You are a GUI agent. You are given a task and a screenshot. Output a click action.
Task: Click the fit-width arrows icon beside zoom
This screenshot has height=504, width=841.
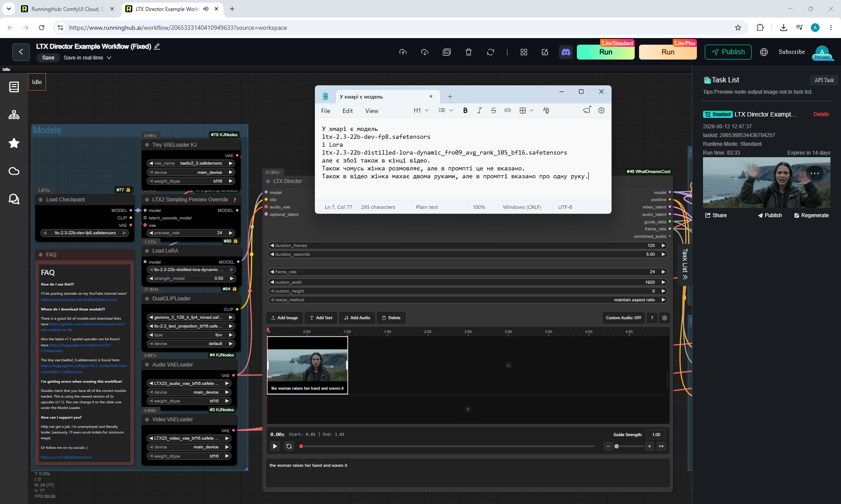pyautogui.click(x=661, y=446)
